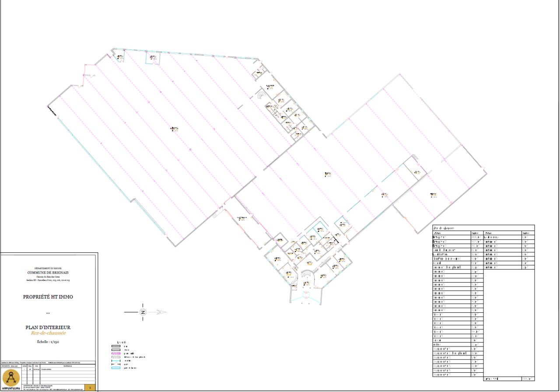Screen dimensions: 560x392
Task: Click the label in the largest left warehouse
Action: tap(174, 129)
